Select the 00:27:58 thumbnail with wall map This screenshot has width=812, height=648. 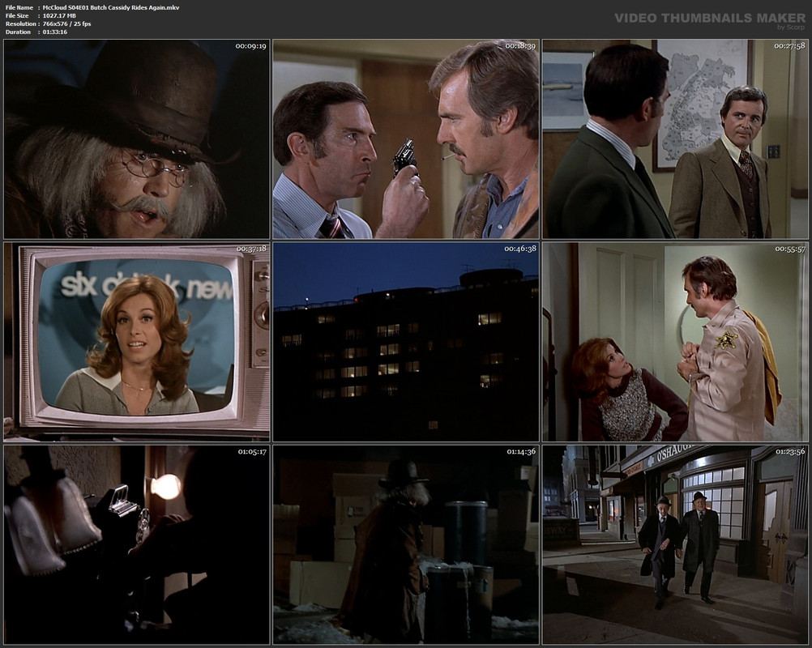pos(675,139)
